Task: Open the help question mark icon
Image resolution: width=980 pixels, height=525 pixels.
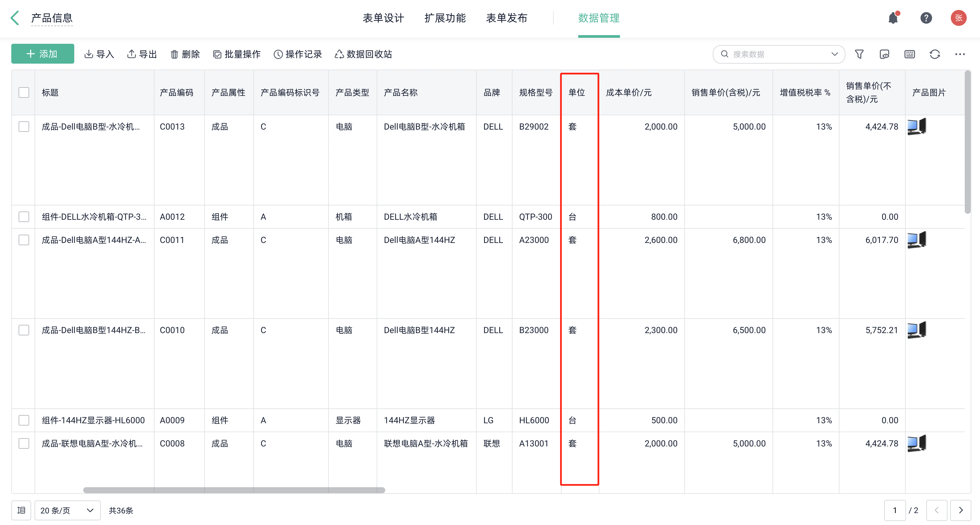Action: (926, 18)
